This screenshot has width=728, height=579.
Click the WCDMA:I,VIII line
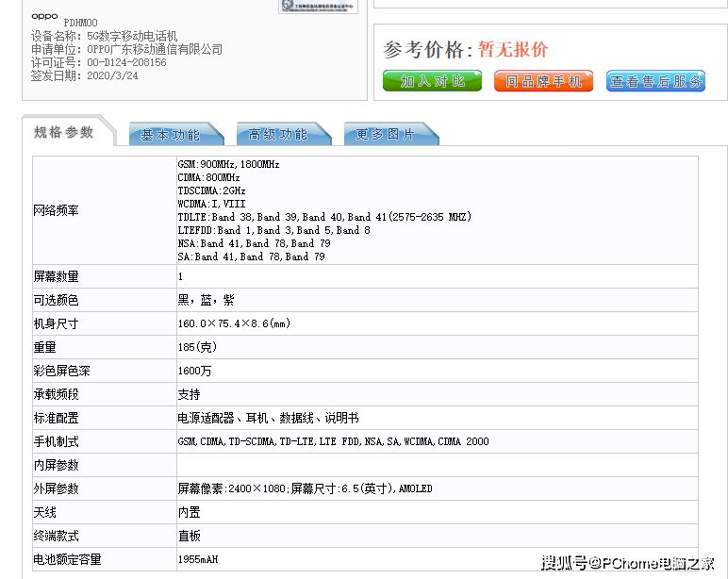pos(212,204)
